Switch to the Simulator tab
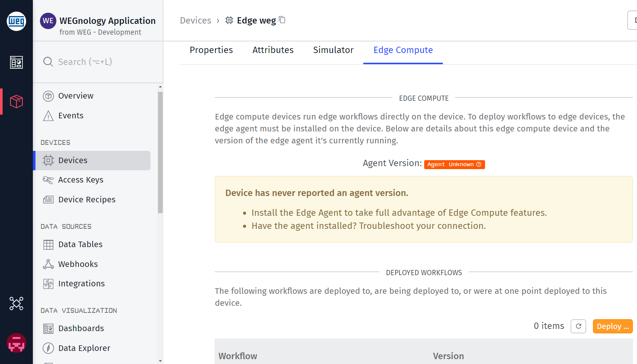 tap(333, 50)
